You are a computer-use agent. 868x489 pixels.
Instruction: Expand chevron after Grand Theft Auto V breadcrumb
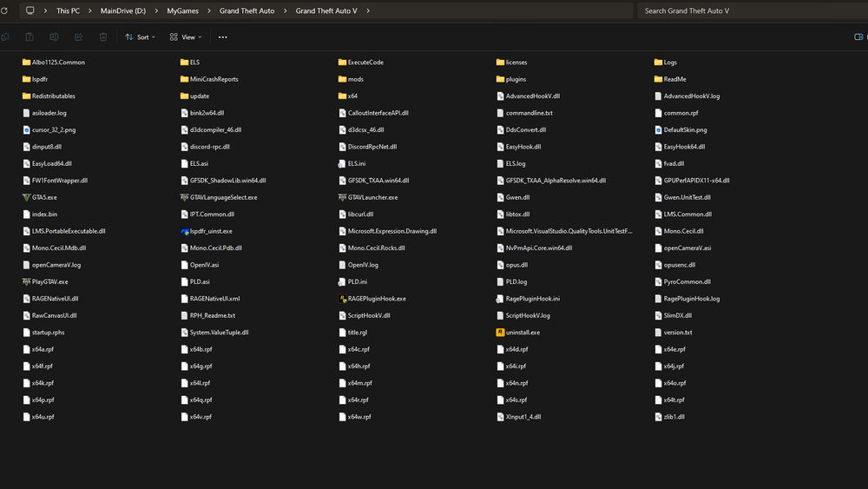(368, 11)
